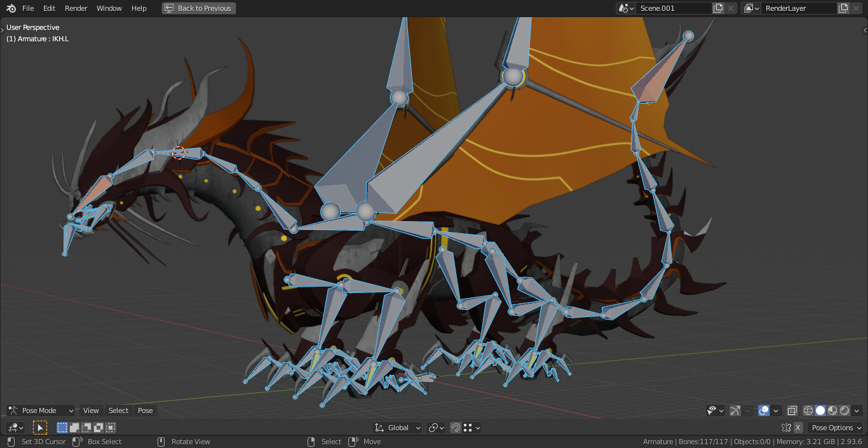The height and width of the screenshot is (448, 868).
Task: Activate Solid viewport shading mode
Action: click(820, 411)
